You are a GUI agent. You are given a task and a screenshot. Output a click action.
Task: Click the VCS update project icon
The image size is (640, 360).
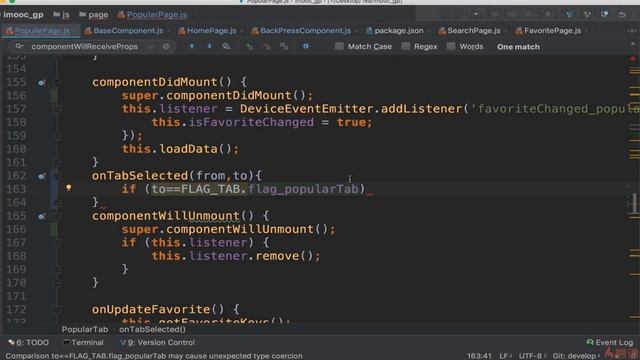tap(569, 14)
